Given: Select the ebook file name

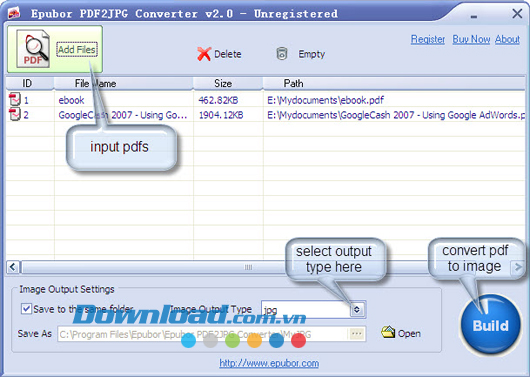Looking at the screenshot, I should click(x=71, y=100).
